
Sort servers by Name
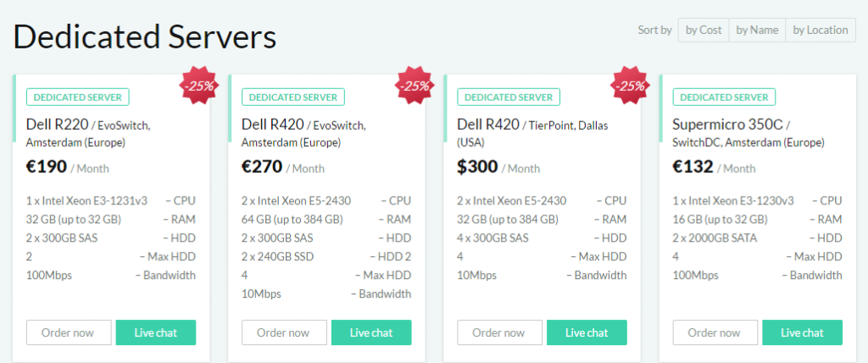[x=757, y=30]
